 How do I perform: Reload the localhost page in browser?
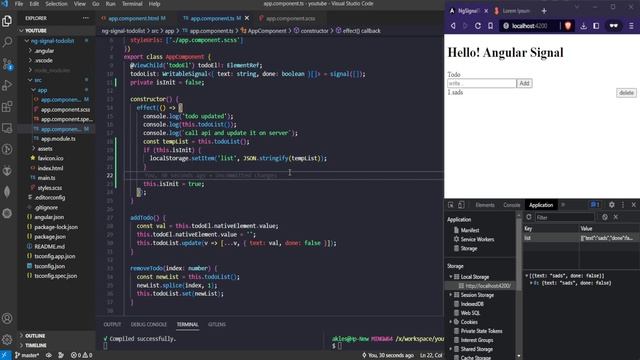pos(478,26)
